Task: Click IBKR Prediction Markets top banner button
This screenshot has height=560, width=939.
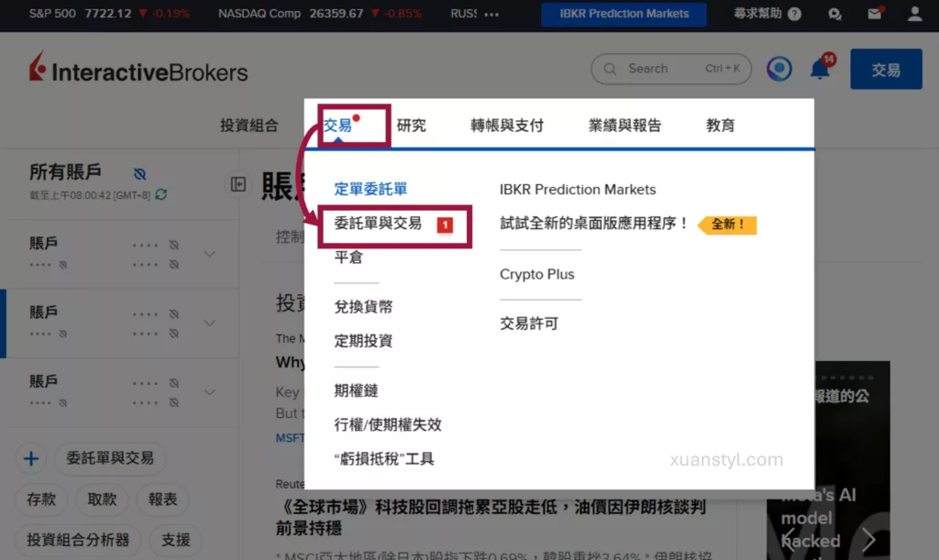Action: [624, 14]
